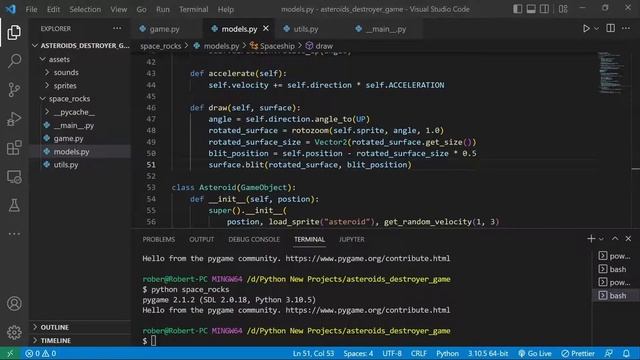Image resolution: width=640 pixels, height=360 pixels.
Task: Open the Explorer view in activity bar
Action: (14, 32)
